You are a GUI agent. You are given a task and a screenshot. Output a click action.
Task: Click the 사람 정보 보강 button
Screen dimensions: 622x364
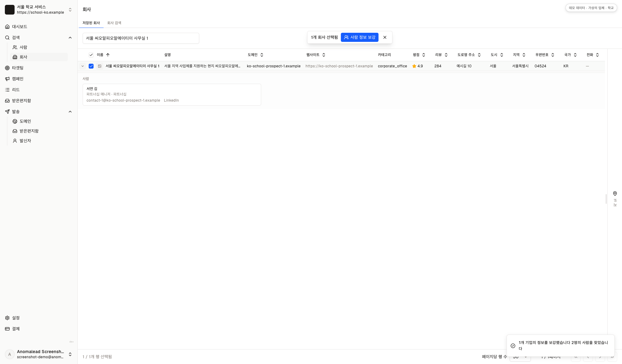tap(360, 37)
